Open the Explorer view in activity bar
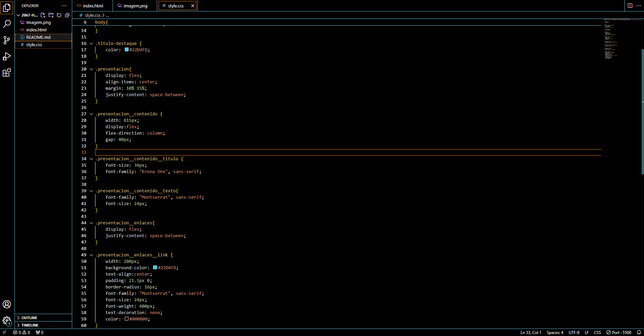Viewport: 644px width, 336px height. click(7, 7)
